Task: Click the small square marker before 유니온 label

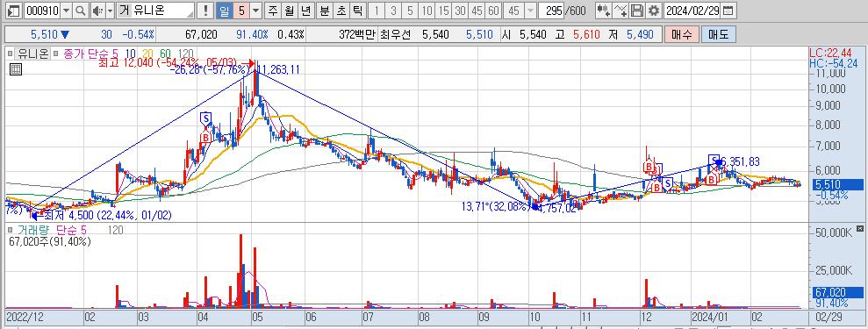Action: [x=10, y=54]
